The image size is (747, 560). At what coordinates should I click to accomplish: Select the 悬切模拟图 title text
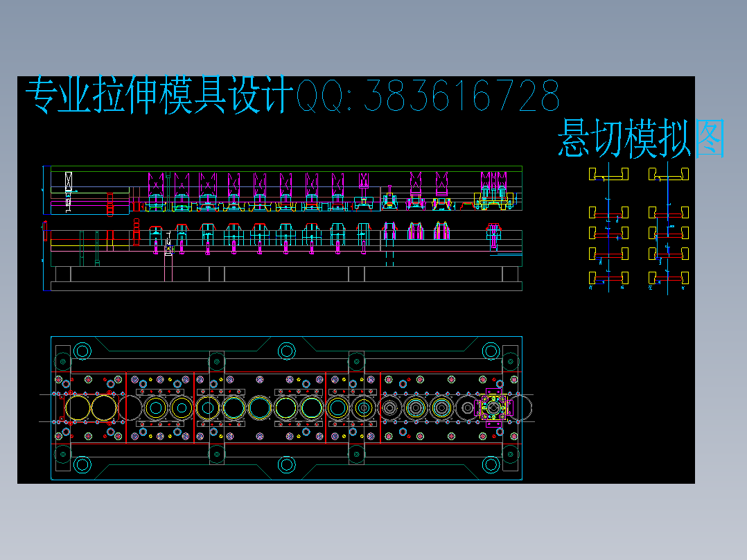pyautogui.click(x=622, y=137)
